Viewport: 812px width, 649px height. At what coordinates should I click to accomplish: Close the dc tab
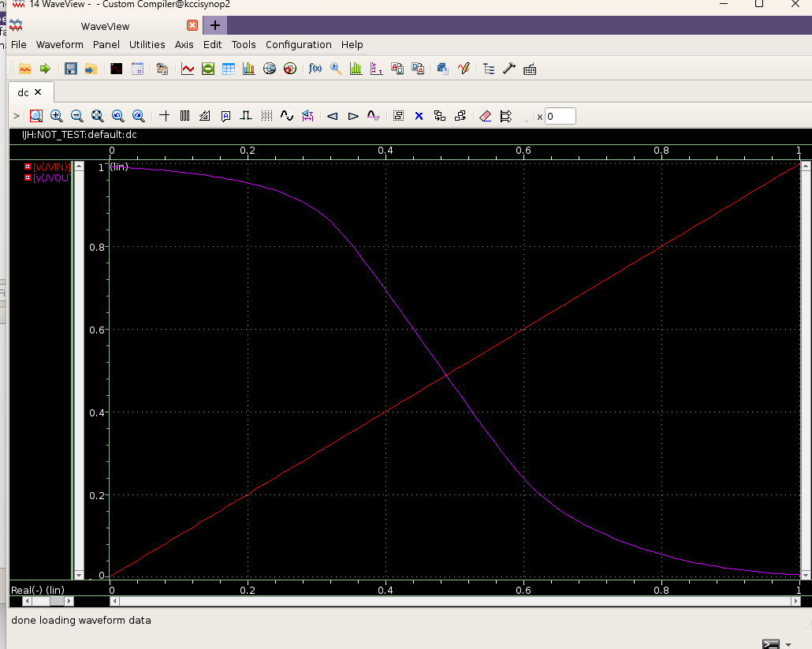click(38, 91)
